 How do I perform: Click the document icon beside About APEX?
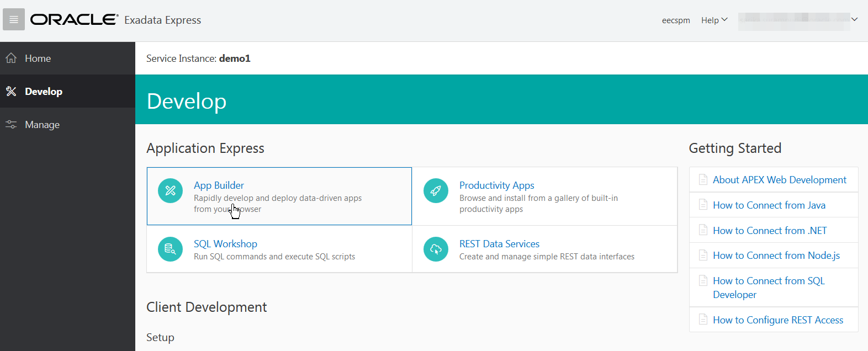click(x=703, y=180)
